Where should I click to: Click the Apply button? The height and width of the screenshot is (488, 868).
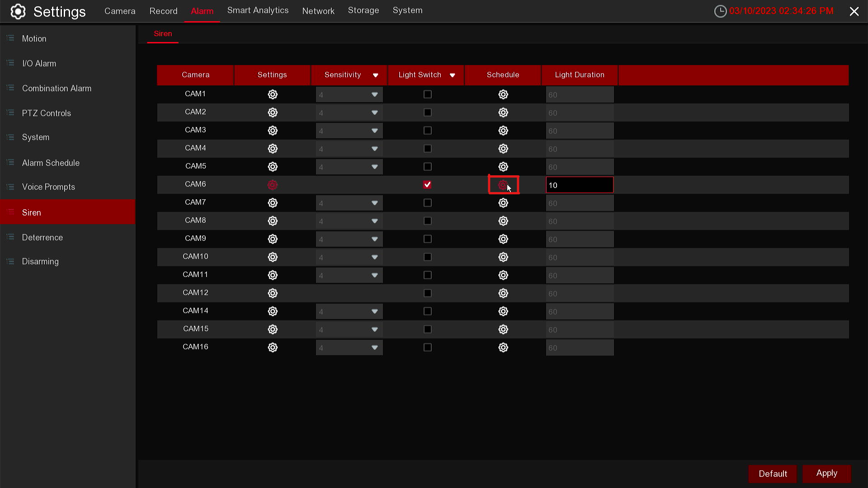point(826,473)
